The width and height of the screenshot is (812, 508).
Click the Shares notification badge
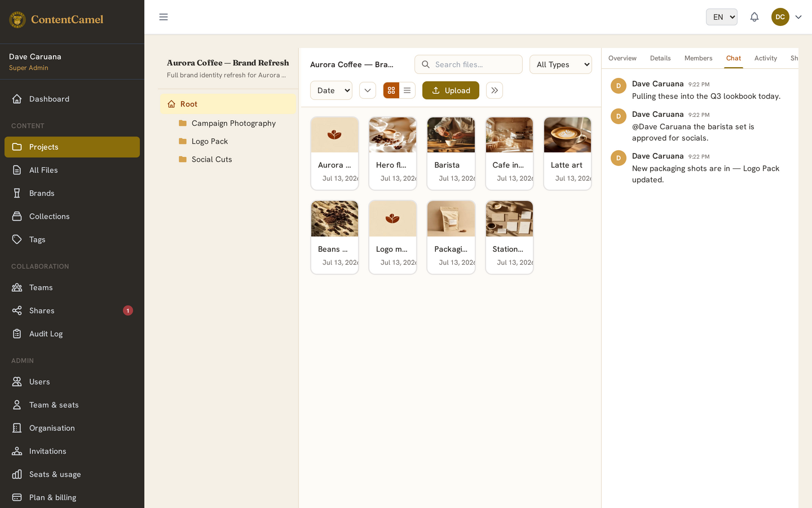click(128, 310)
